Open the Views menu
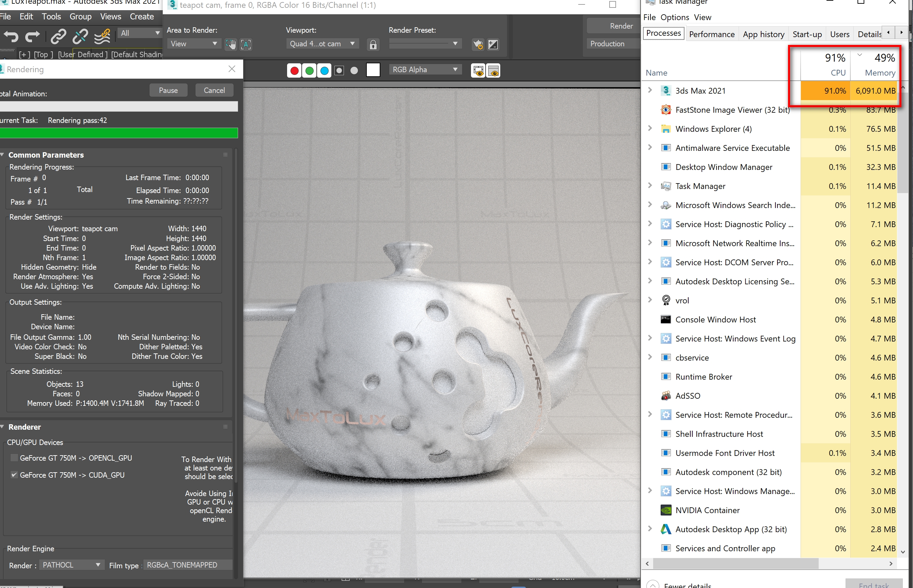913x588 pixels. (x=110, y=16)
